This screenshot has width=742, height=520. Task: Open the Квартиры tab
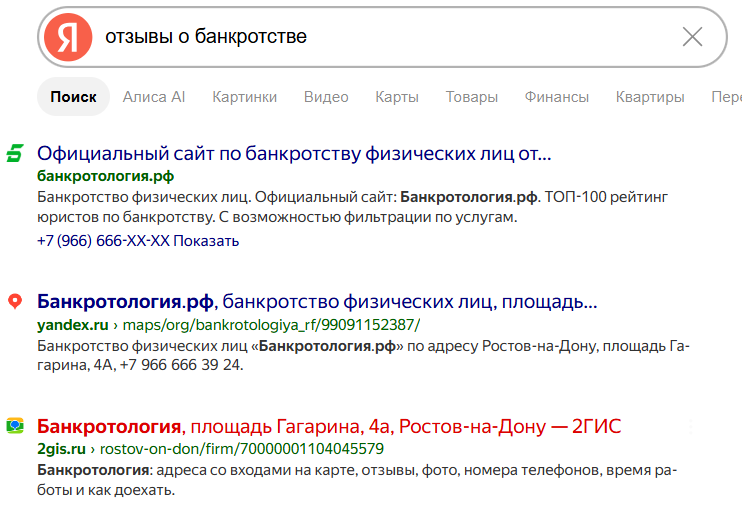coord(650,97)
